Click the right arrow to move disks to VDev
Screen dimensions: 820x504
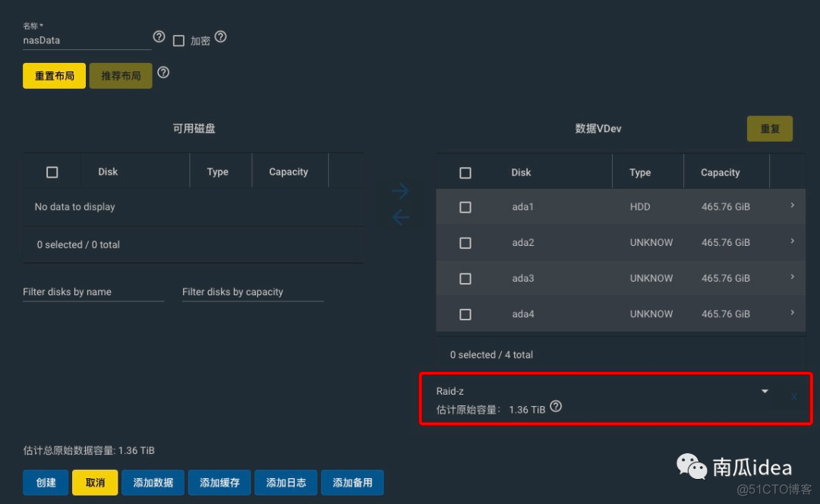(401, 191)
